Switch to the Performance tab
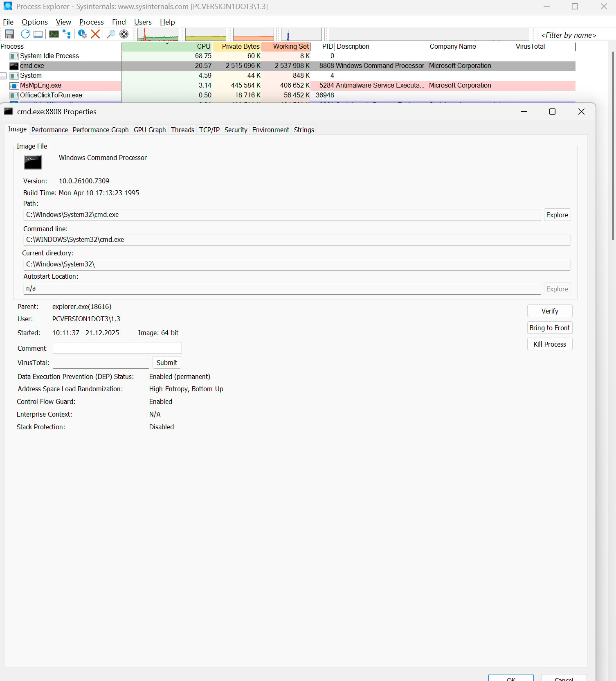The width and height of the screenshot is (616, 681). [49, 130]
